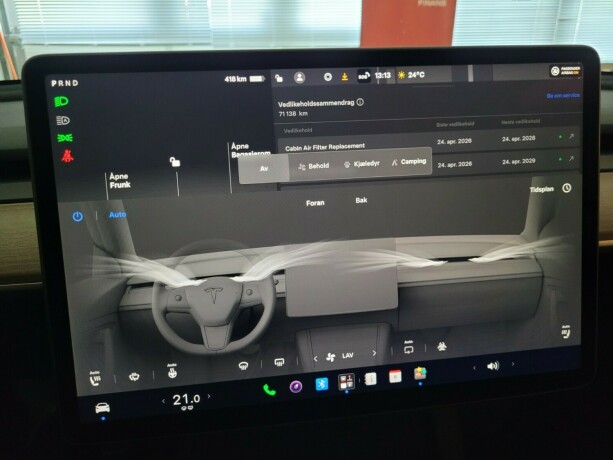This screenshot has height=460, width=613.
Task: Tap the 71 138 km odometer reading
Action: pos(293,114)
